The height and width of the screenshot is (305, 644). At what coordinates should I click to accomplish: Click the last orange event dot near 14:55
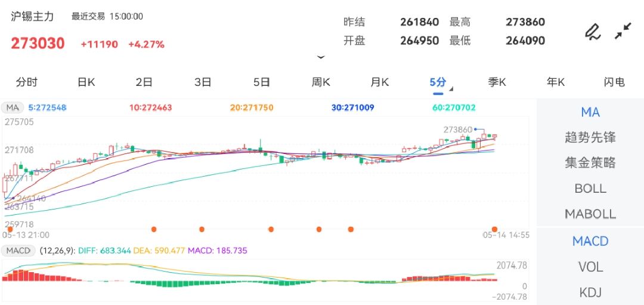pyautogui.click(x=494, y=229)
